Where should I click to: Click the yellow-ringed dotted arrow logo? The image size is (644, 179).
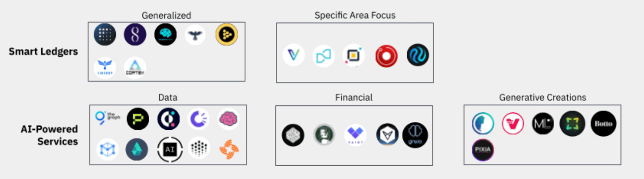point(227,35)
